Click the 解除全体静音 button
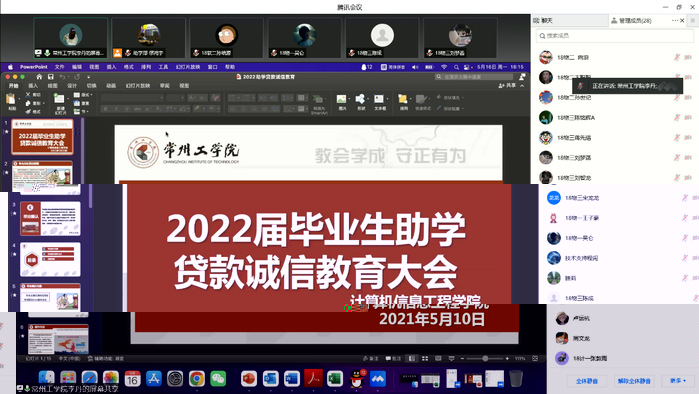 tap(634, 381)
